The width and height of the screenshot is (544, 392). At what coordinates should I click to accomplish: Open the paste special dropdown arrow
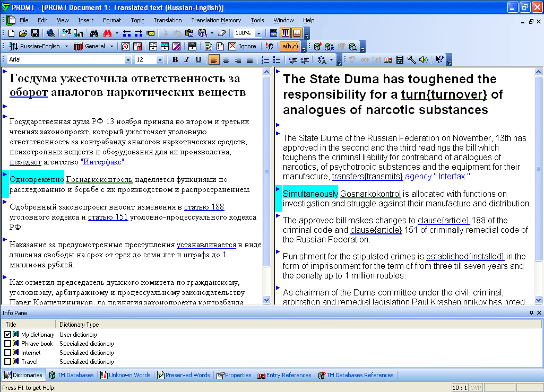coord(212,33)
